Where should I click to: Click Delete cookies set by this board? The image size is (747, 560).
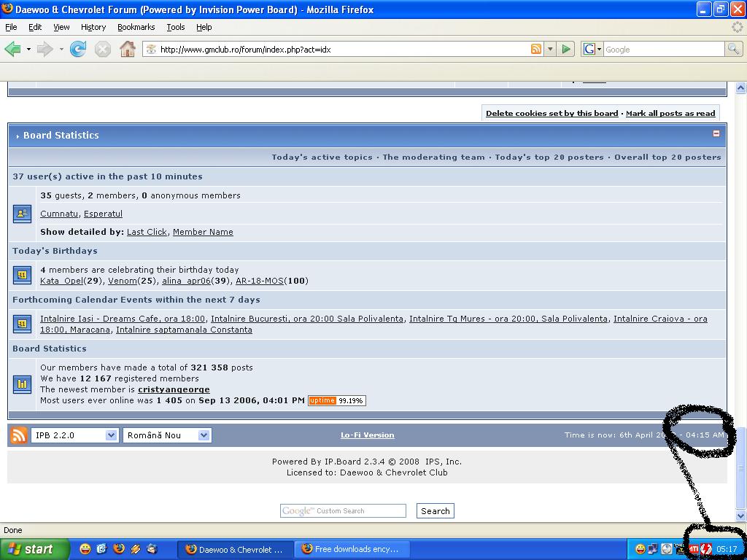551,113
